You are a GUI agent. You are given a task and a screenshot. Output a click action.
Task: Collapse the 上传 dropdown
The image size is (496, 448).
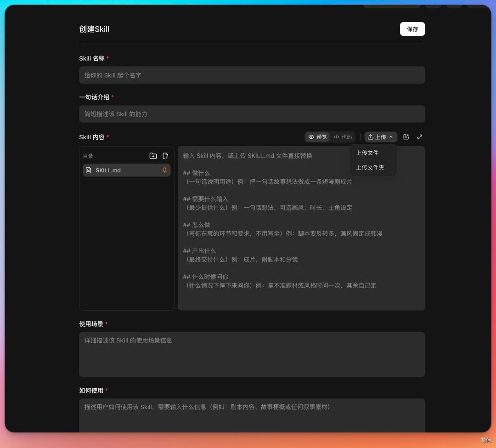[x=381, y=137]
